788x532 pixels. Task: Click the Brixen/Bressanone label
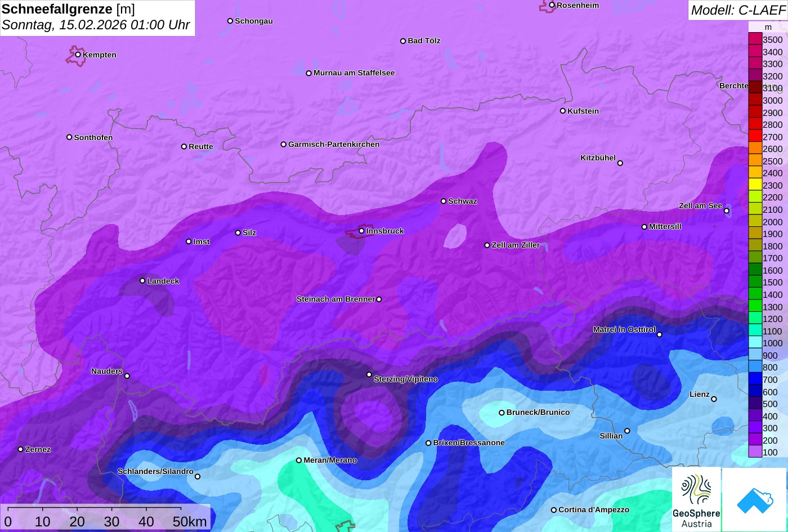click(469, 442)
